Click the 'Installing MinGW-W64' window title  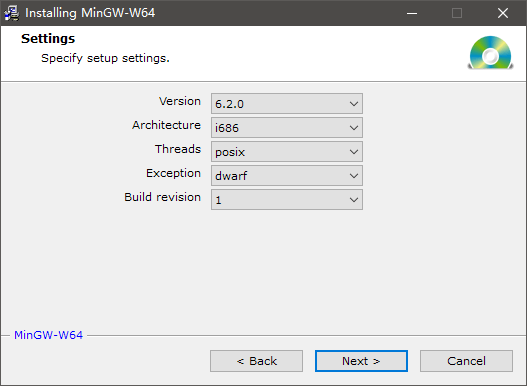[90, 13]
